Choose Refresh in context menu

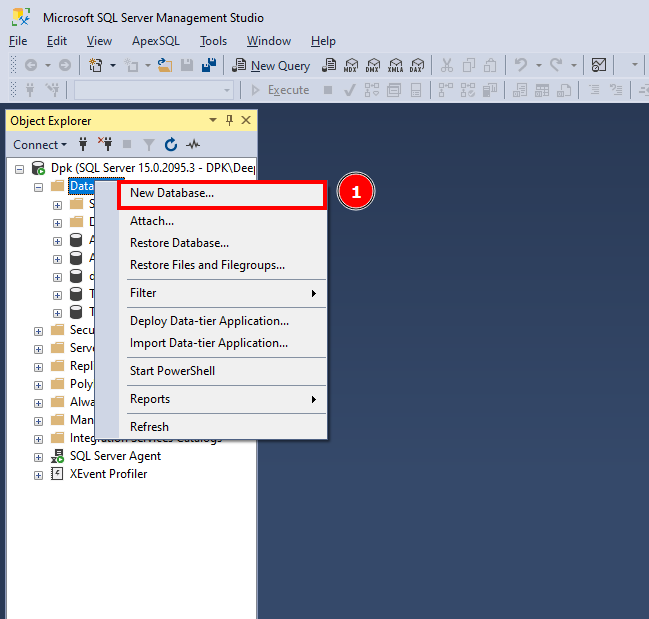222,427
